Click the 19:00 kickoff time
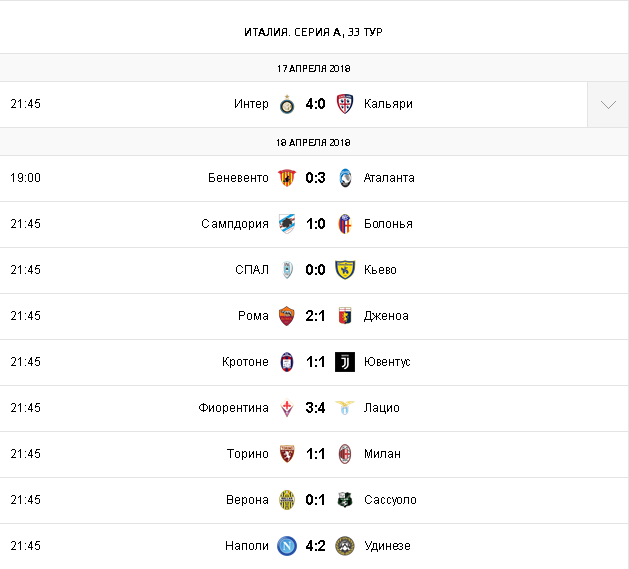Image resolution: width=629 pixels, height=569 pixels. click(x=26, y=178)
